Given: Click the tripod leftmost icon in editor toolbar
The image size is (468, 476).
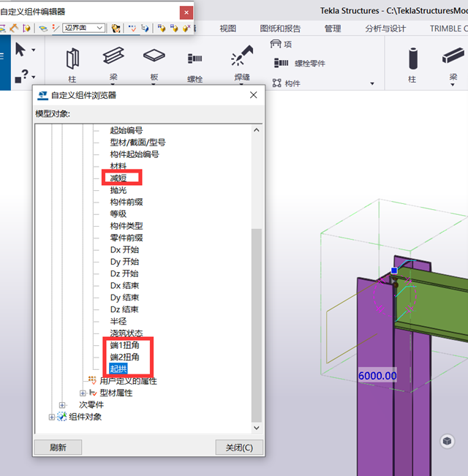Looking at the screenshot, I should (x=2, y=29).
